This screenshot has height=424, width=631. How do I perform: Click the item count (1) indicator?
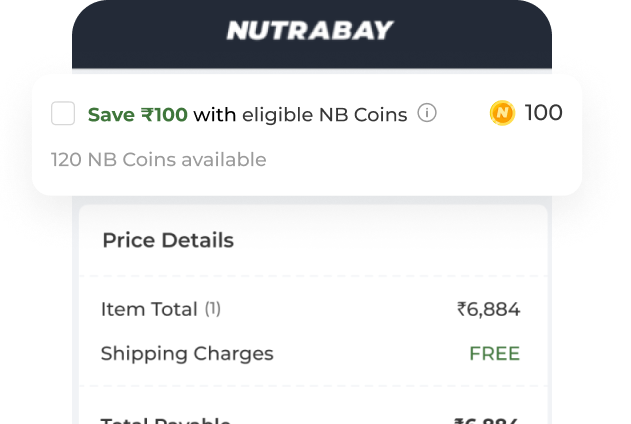tap(213, 309)
